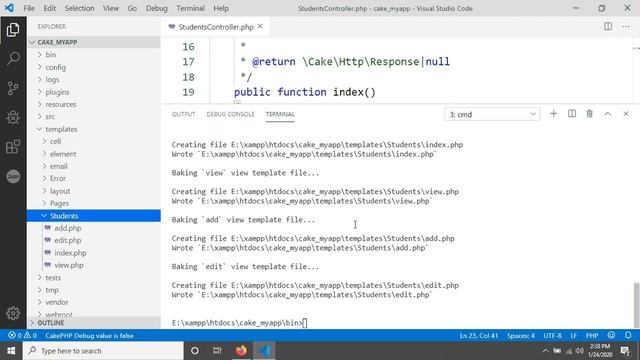Click the terminal command prompt line

(x=239, y=322)
